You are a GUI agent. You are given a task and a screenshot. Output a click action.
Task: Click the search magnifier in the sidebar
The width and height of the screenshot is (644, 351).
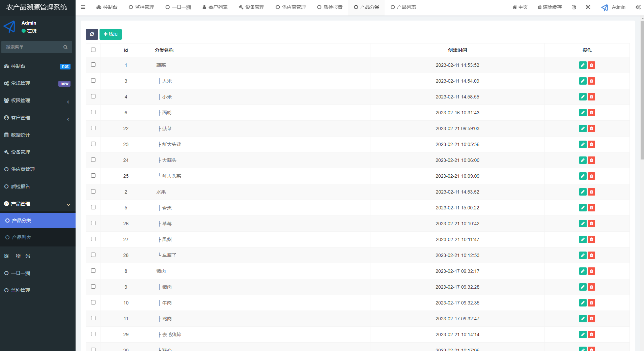[x=65, y=47]
